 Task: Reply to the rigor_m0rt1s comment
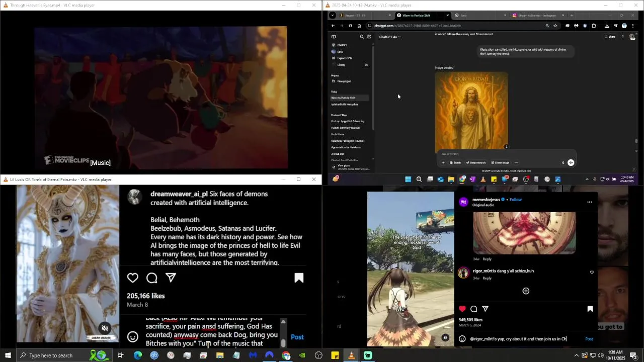[x=487, y=278]
